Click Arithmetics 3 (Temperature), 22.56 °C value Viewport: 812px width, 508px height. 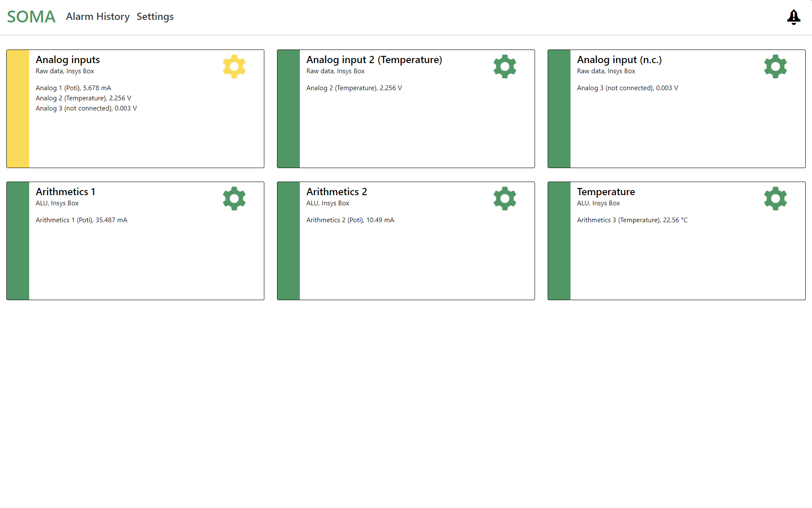[632, 220]
